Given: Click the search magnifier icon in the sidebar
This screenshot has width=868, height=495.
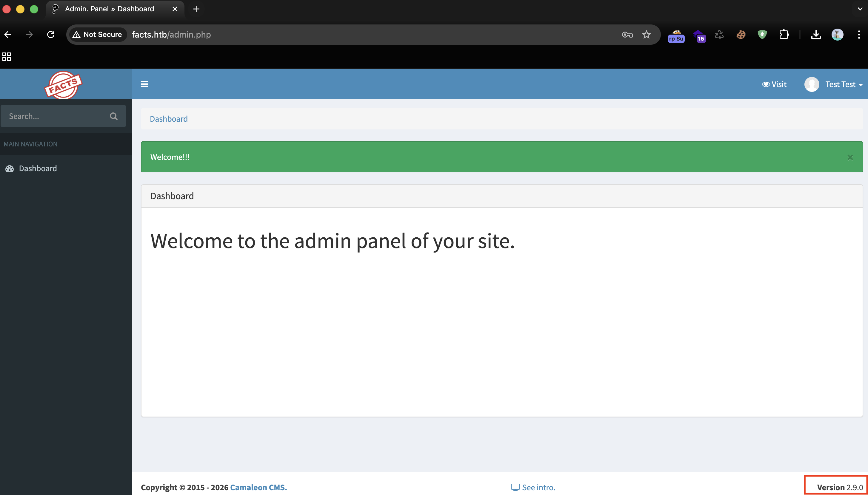Looking at the screenshot, I should point(114,116).
